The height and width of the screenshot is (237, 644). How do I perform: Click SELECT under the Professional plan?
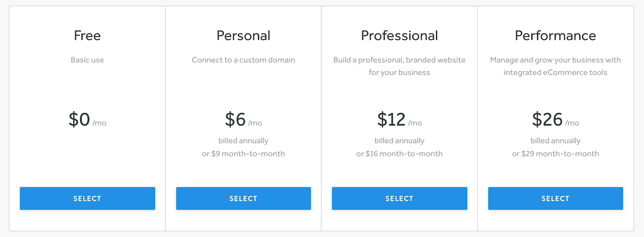tap(400, 198)
